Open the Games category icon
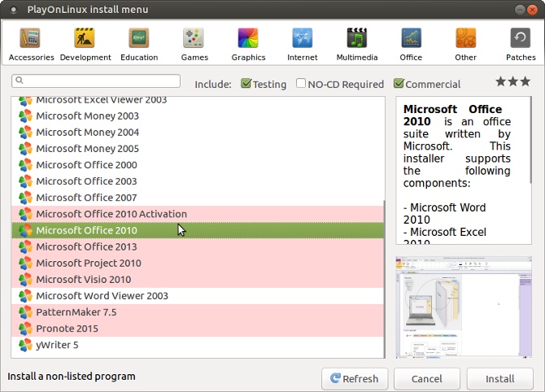Image resolution: width=545 pixels, height=392 pixels. pos(194,38)
